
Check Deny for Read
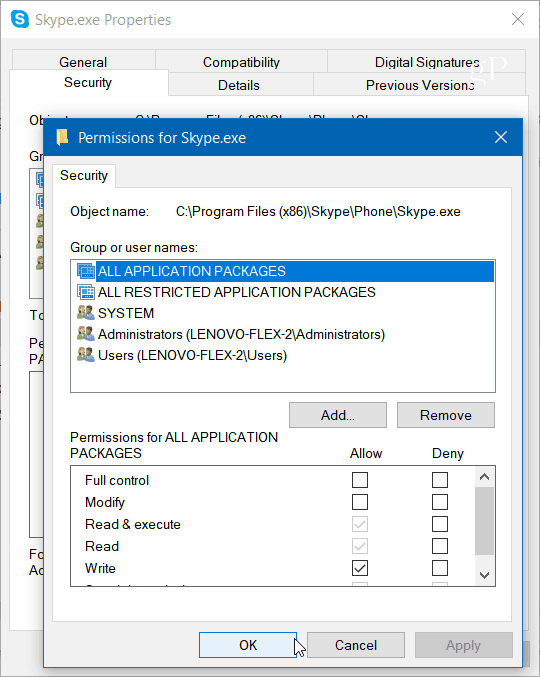coord(440,546)
